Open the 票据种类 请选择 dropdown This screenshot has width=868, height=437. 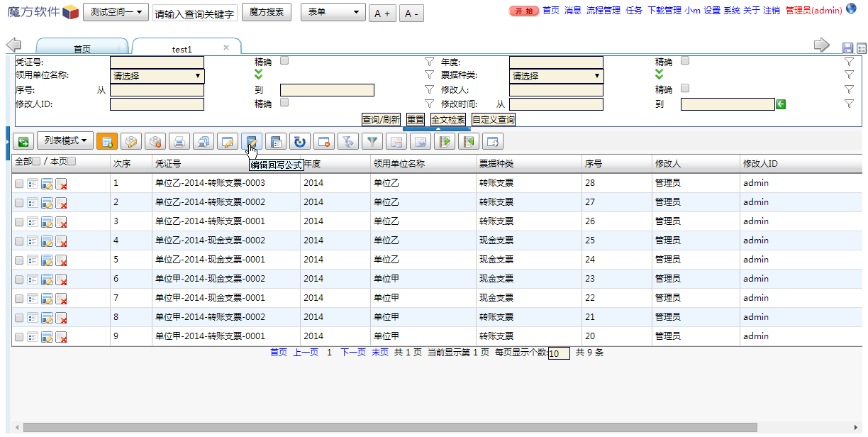pos(556,76)
